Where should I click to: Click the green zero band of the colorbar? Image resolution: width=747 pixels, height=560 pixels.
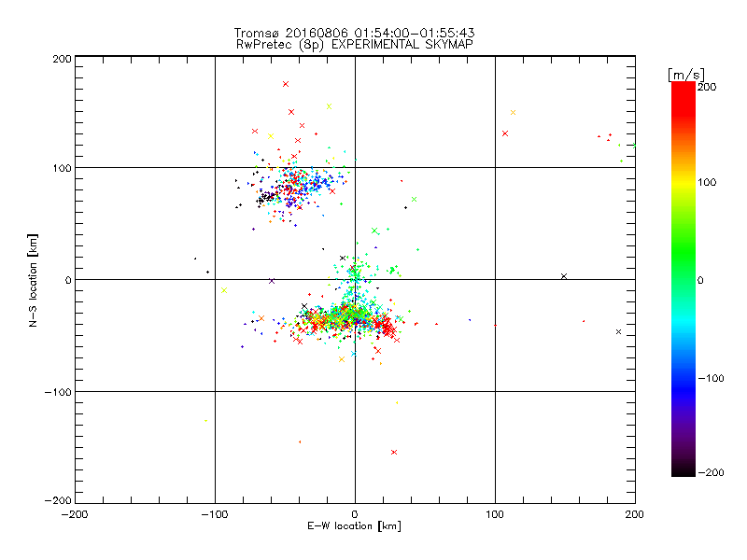coord(684,279)
